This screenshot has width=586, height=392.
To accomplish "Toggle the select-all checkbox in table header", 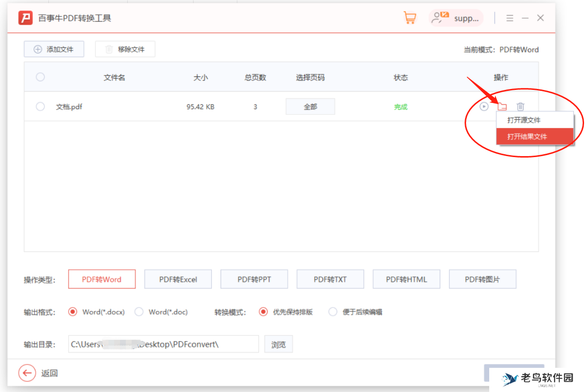I will (x=40, y=77).
